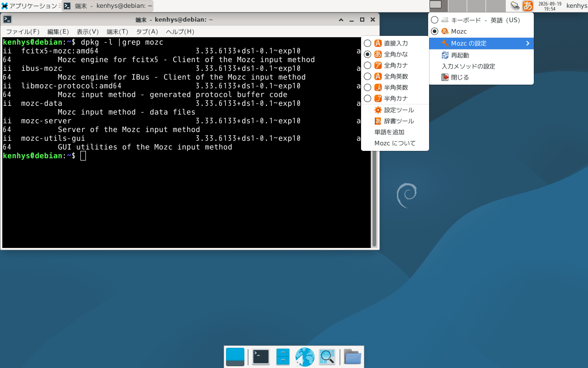Open the File Manager cabinet icon in dock
Screen dimensions: 588x368
283,357
